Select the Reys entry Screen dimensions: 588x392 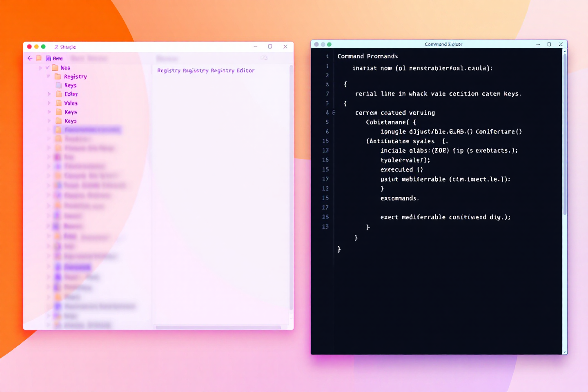click(x=71, y=85)
